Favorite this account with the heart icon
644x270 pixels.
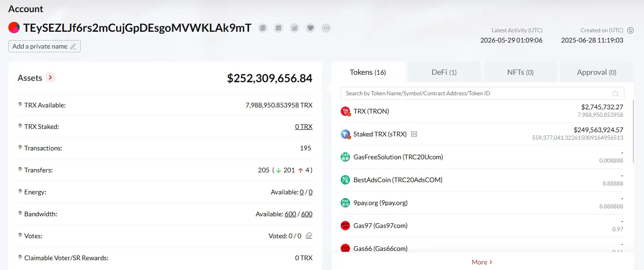pos(310,28)
